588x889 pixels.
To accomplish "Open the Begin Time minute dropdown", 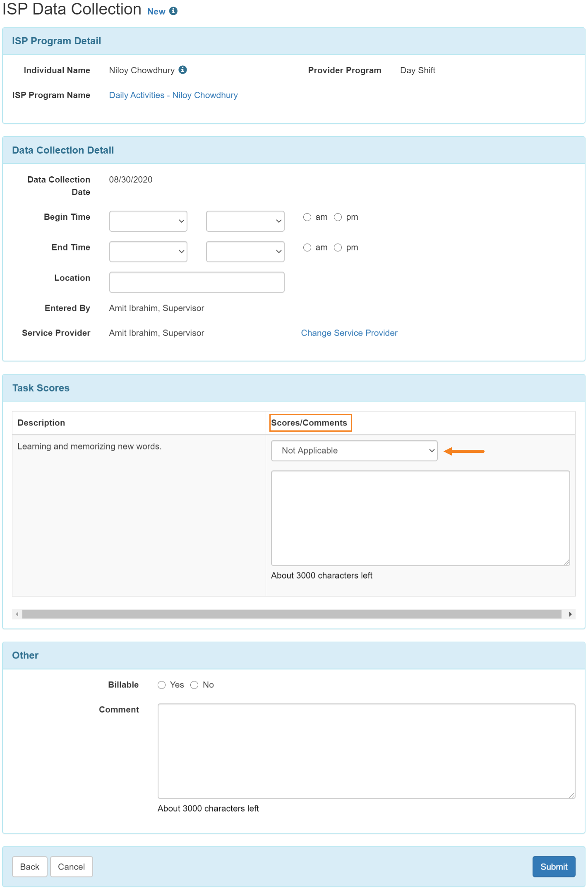I will point(245,221).
